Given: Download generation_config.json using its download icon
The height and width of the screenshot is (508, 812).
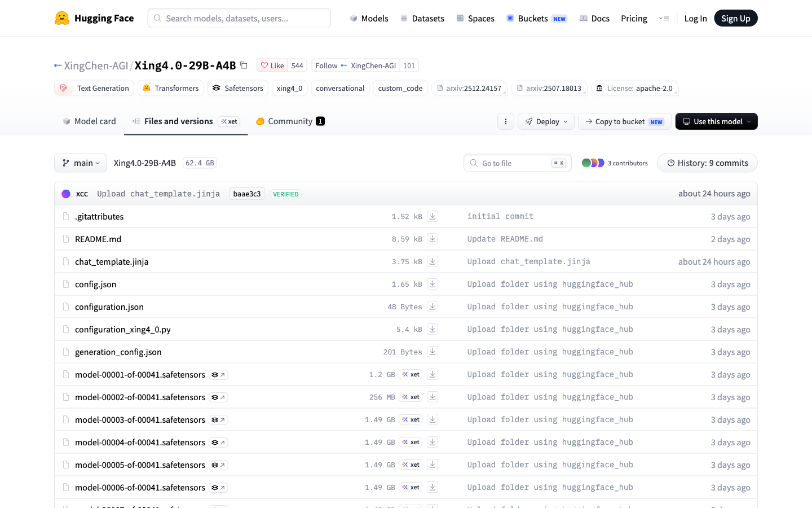Looking at the screenshot, I should [433, 352].
